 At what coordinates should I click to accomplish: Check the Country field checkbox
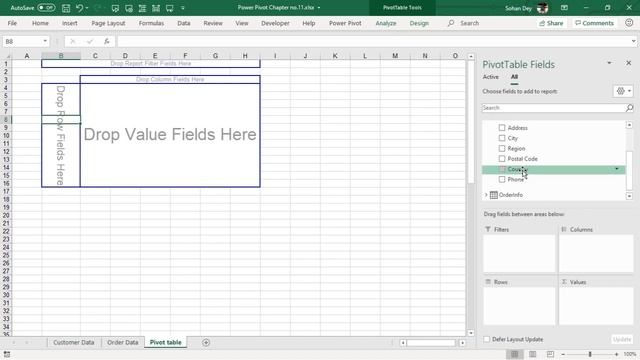(x=502, y=169)
